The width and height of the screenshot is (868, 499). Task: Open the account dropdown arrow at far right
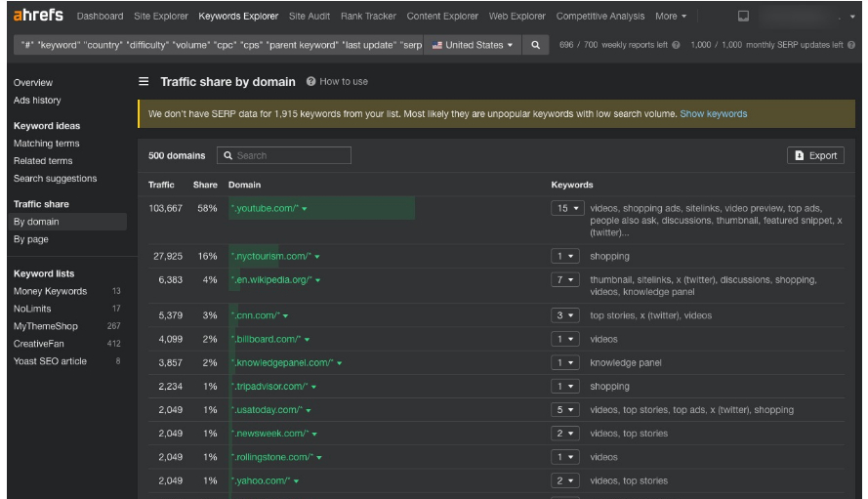(852, 17)
